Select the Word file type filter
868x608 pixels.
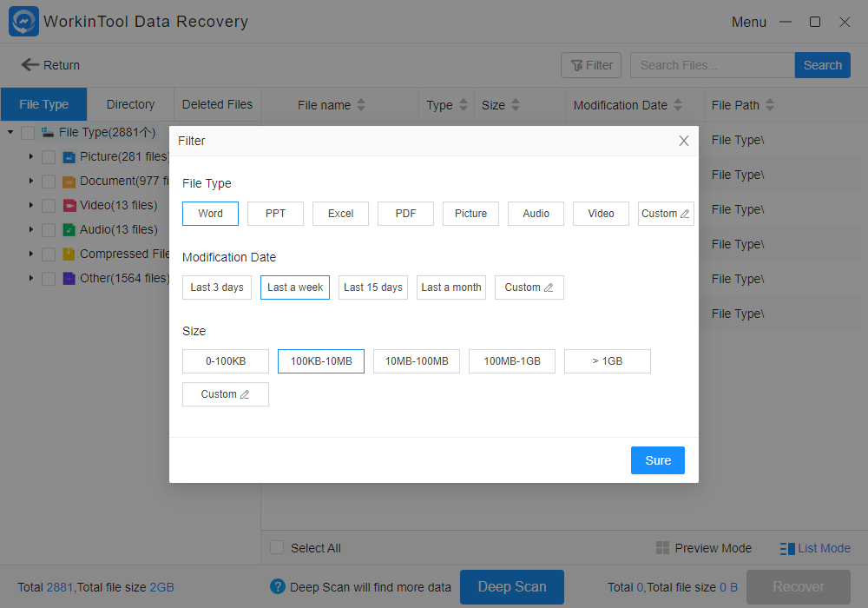pyautogui.click(x=210, y=214)
